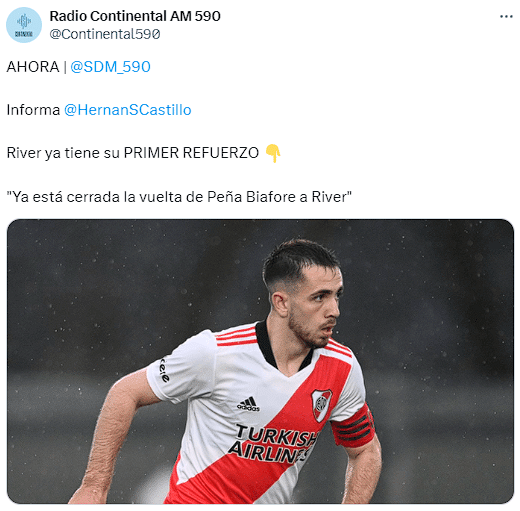This screenshot has height=511, width=520.
Task: Click the sleeve logo on the jersey
Action: tap(164, 370)
